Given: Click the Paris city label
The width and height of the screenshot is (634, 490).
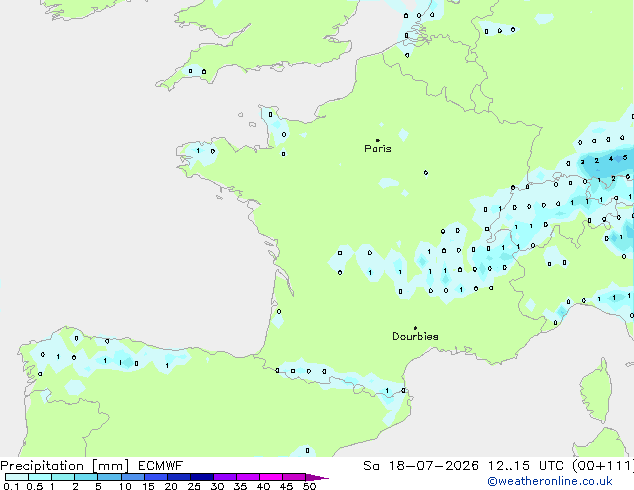Looking at the screenshot, I should coord(378,149).
